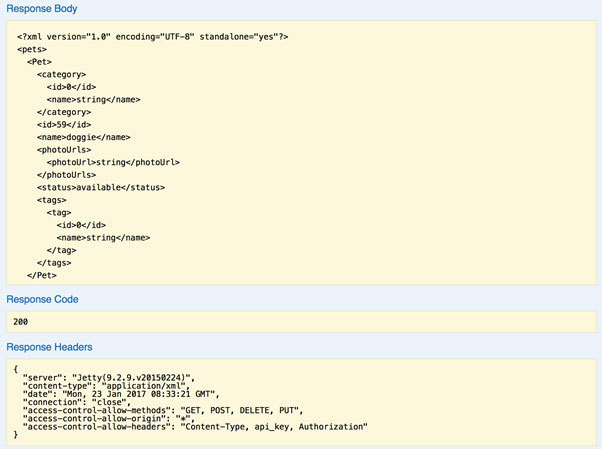Click the Response Headers heading
This screenshot has height=449, width=602.
tap(50, 347)
